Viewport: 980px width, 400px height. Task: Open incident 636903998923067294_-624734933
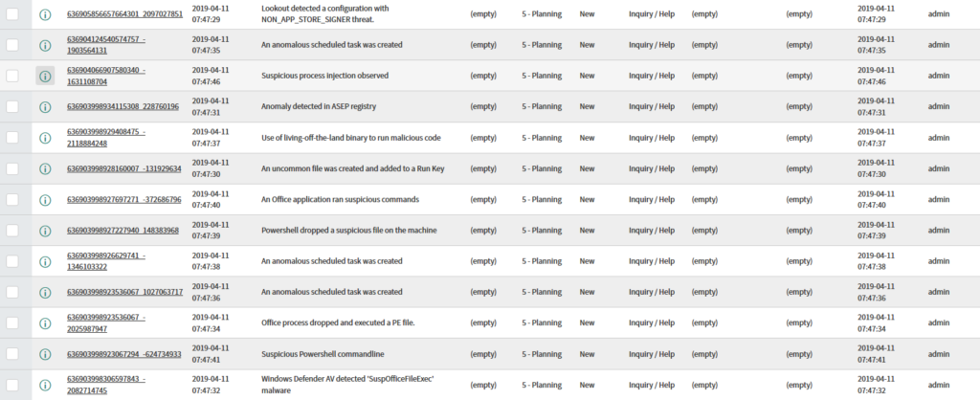[x=124, y=354]
